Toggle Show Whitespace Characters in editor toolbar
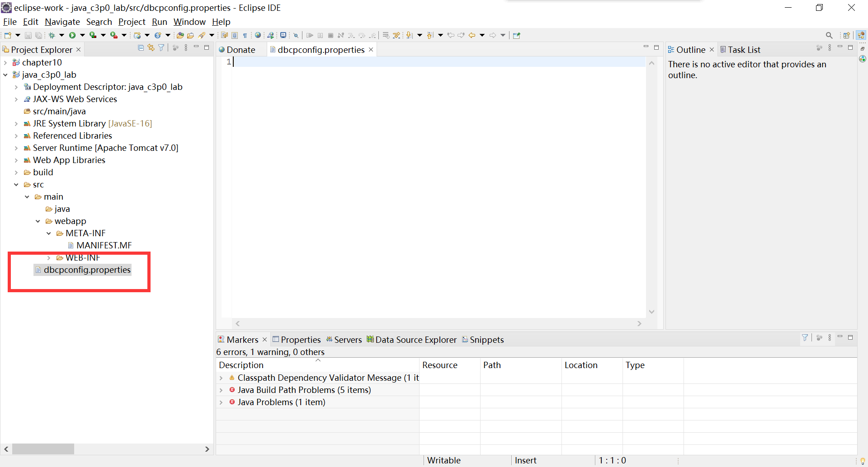Image resolution: width=868 pixels, height=467 pixels. point(245,35)
